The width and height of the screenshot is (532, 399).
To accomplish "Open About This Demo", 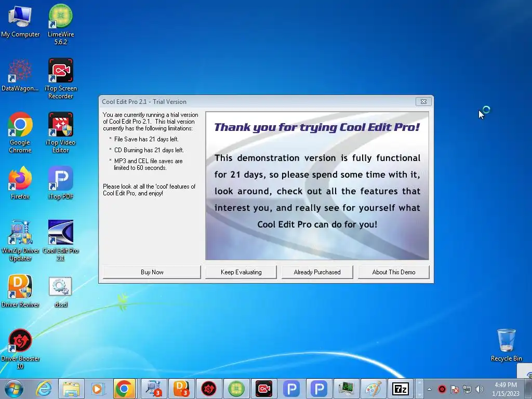I will [x=394, y=272].
